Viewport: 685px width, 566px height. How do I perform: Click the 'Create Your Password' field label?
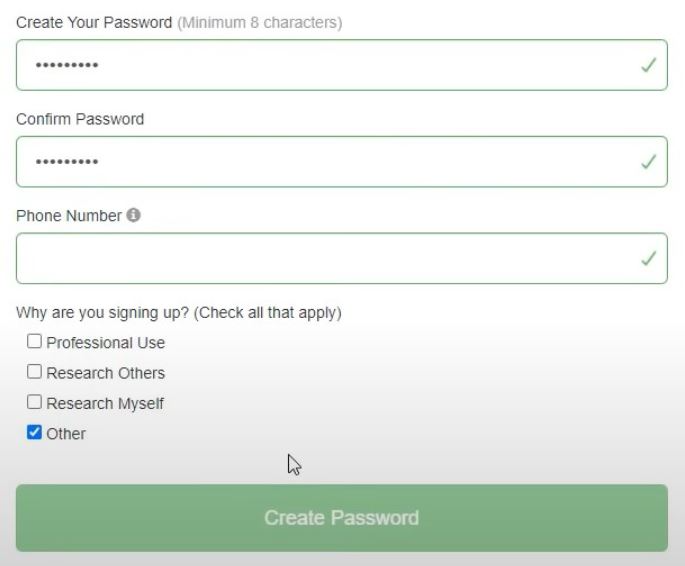click(94, 22)
